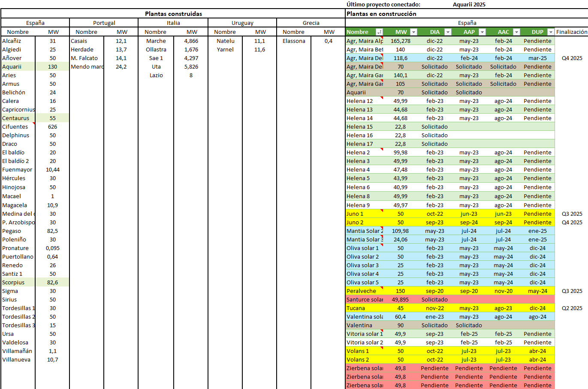Select the Juno 1 yellow name cell

(364, 214)
